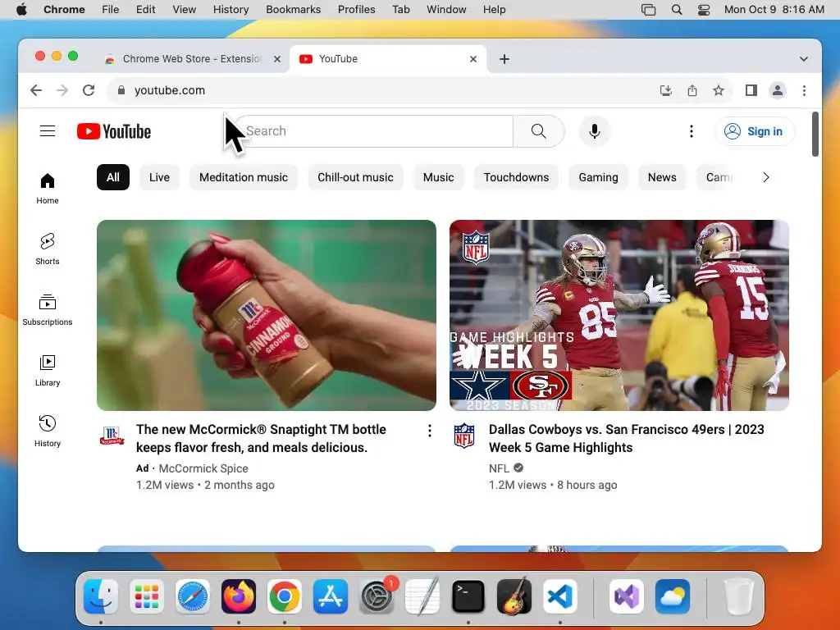The width and height of the screenshot is (840, 630).
Task: Show more filter chips with right chevron
Action: tap(766, 177)
